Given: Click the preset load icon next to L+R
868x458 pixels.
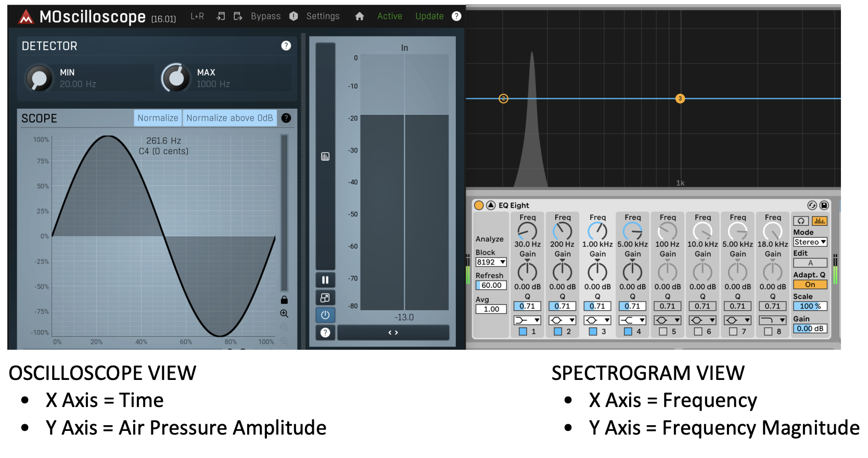Looking at the screenshot, I should point(221,16).
